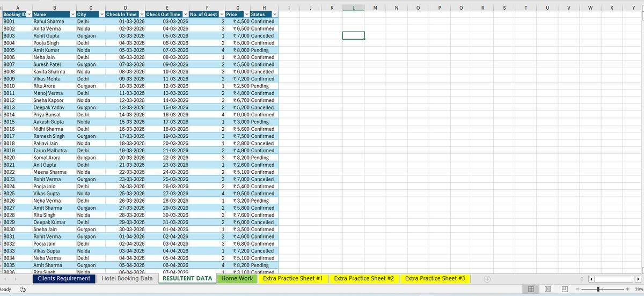Select the RESULTENT DATA sheet tab
Image resolution: width=644 pixels, height=296 pixels.
pos(187,278)
